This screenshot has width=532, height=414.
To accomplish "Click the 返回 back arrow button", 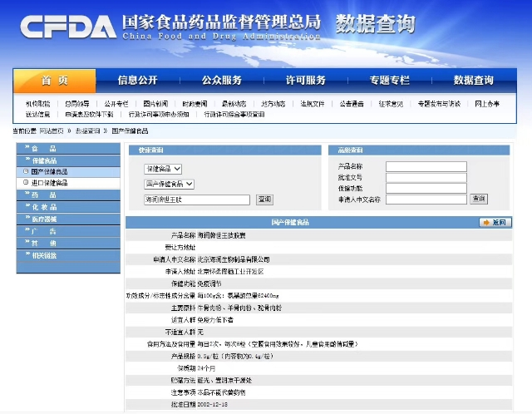I will [x=495, y=222].
